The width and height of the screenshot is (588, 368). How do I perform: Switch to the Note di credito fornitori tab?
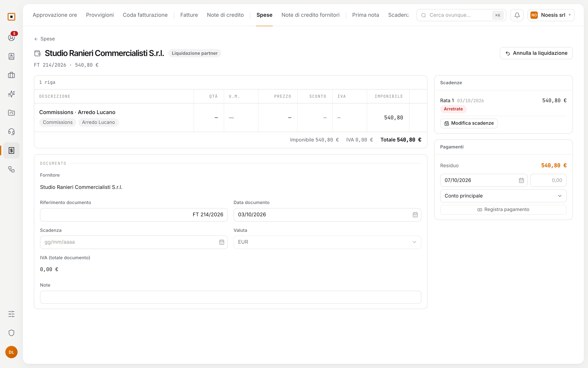310,15
